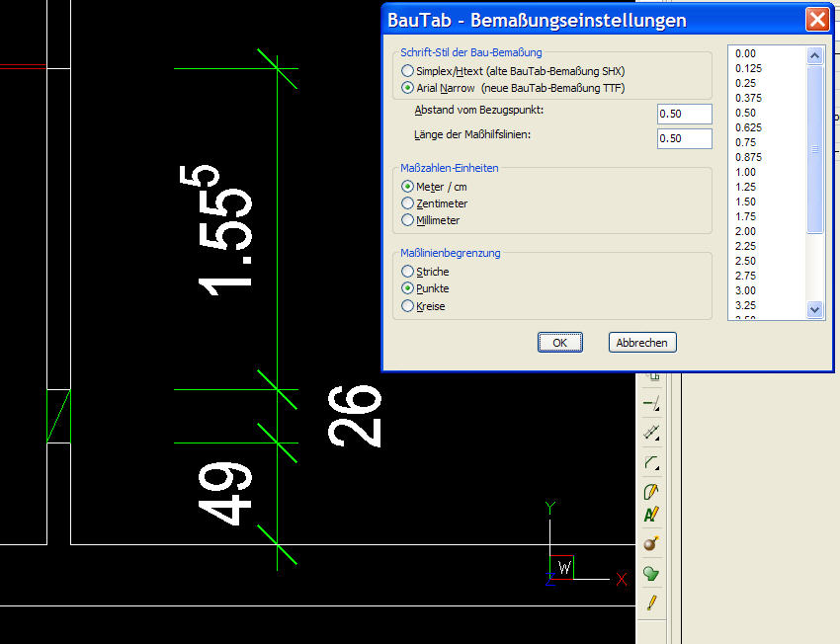Screen dimensions: 840x644
Task: Select 1.00 in the value list
Action: pyautogui.click(x=746, y=173)
